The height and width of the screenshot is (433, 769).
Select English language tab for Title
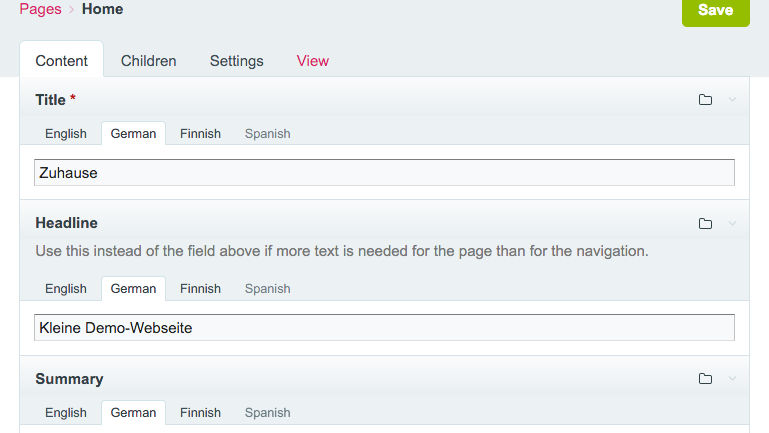pyautogui.click(x=66, y=133)
